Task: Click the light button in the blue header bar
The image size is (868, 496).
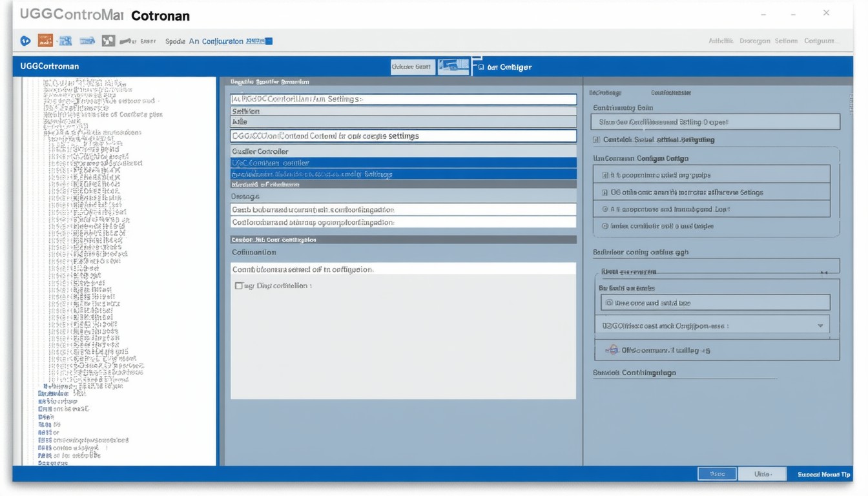Action: (x=413, y=67)
